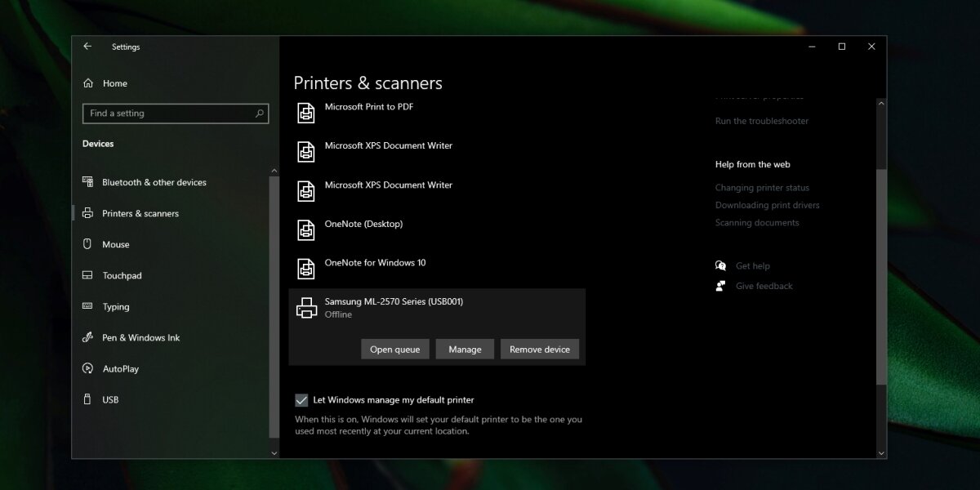Open the Run the troubleshooter link

point(761,120)
